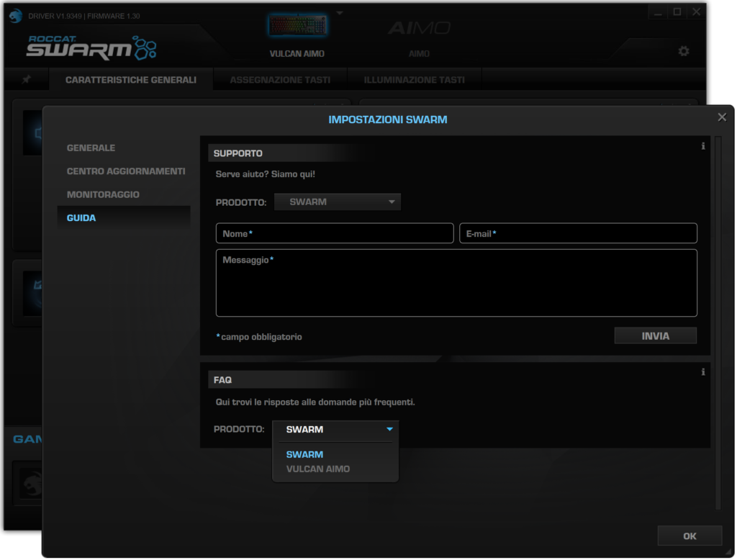The image size is (737, 560).
Task: Select the Guida section
Action: click(x=124, y=217)
